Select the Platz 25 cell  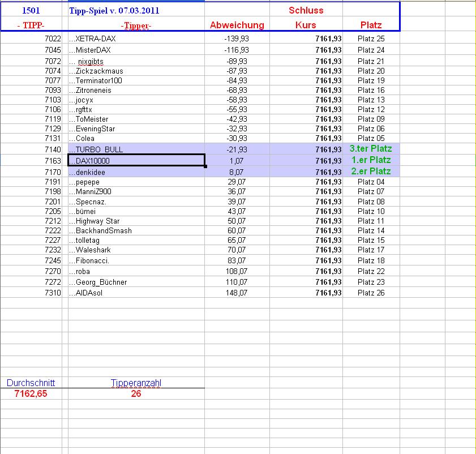point(371,38)
